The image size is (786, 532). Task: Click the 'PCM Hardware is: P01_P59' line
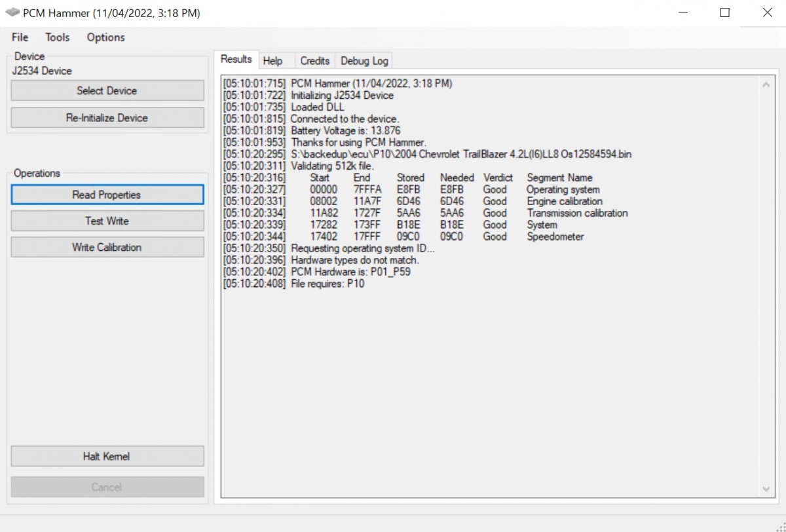click(x=317, y=272)
